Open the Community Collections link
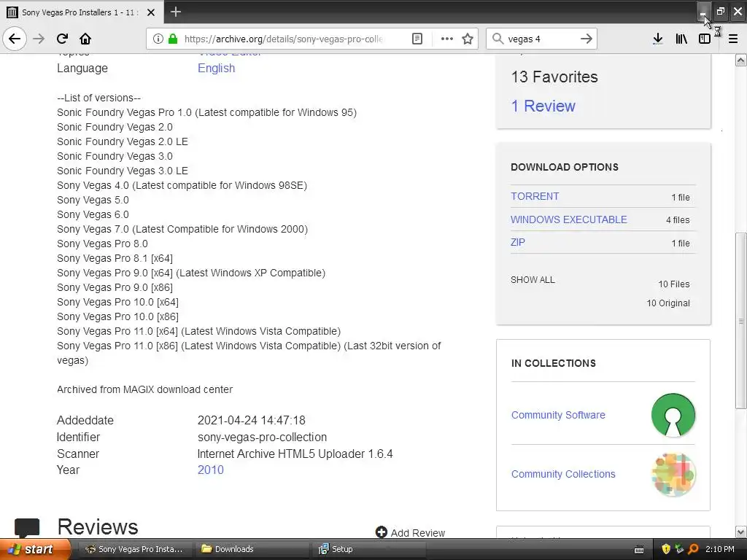Viewport: 747px width, 560px height. [563, 474]
